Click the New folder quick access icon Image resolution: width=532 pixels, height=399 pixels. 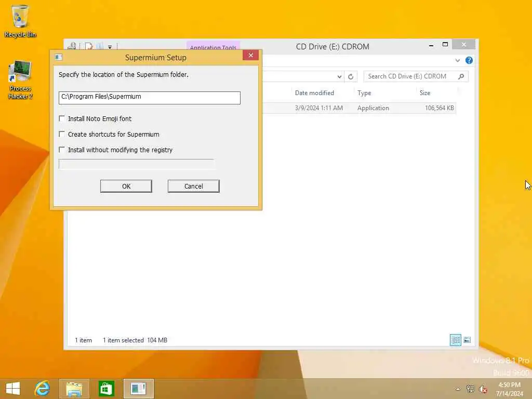click(100, 46)
